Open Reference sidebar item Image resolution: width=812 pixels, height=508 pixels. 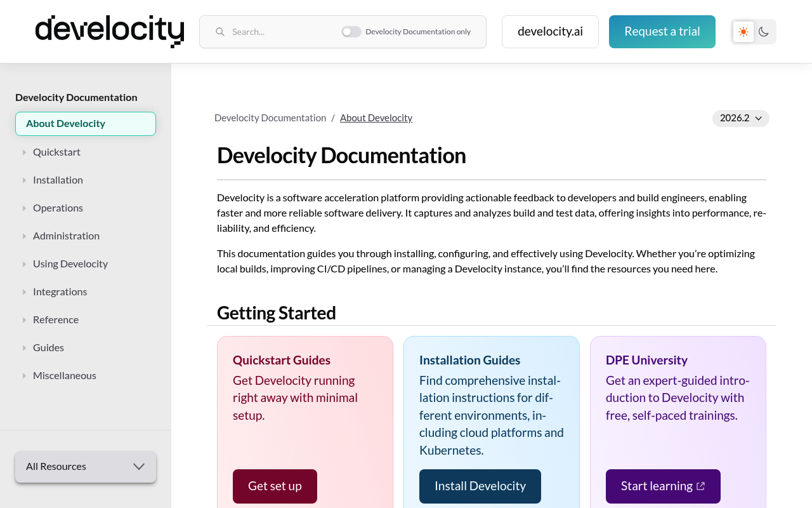56,319
